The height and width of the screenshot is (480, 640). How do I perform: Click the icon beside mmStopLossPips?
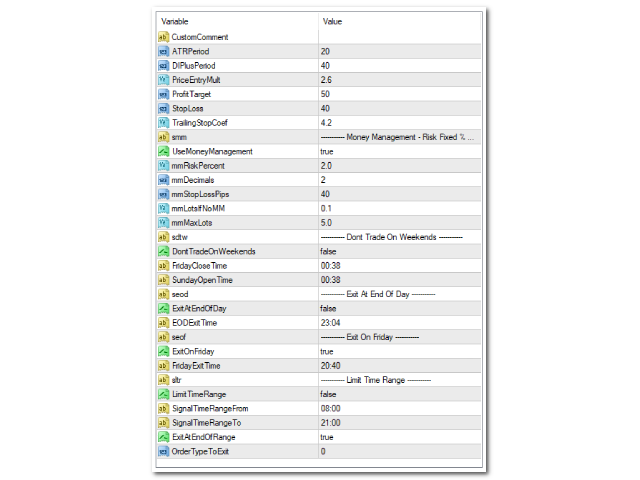pos(163,194)
